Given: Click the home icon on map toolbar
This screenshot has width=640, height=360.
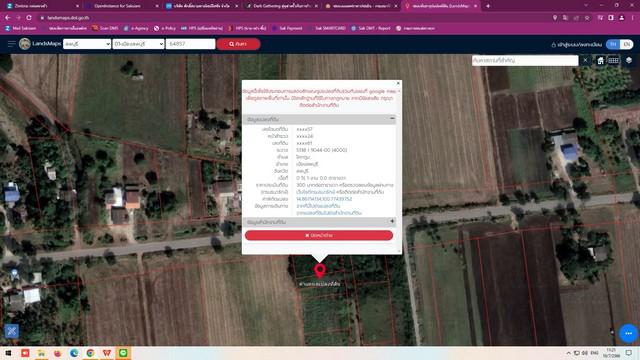Looking at the screenshot, I should tap(600, 60).
